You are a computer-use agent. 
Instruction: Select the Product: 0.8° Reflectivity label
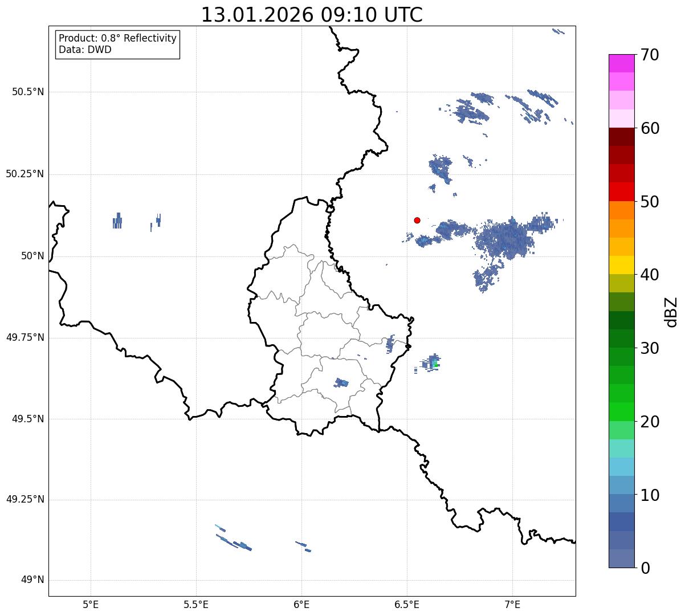[118, 38]
